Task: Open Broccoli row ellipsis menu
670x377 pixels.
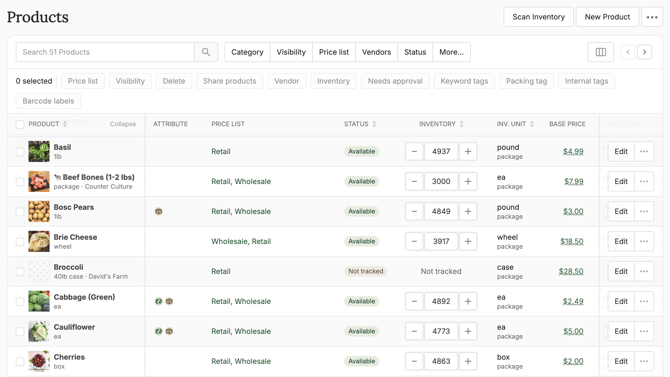Action: coord(644,271)
